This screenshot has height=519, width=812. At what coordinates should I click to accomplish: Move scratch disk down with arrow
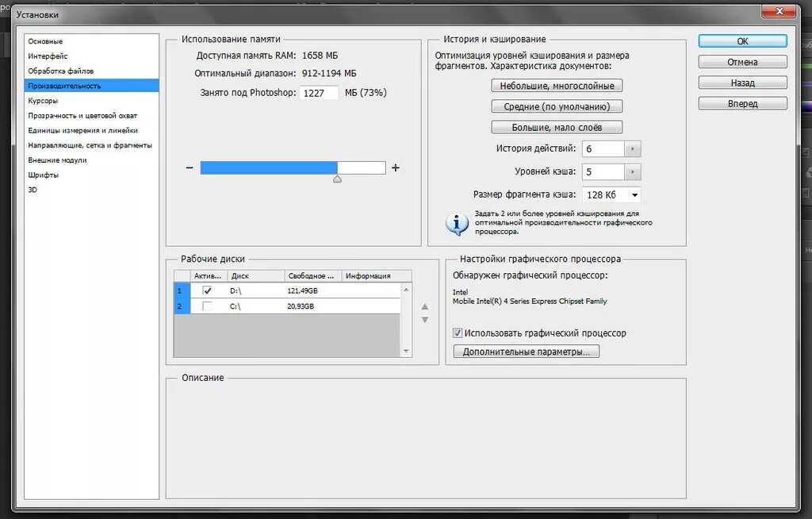pos(425,321)
